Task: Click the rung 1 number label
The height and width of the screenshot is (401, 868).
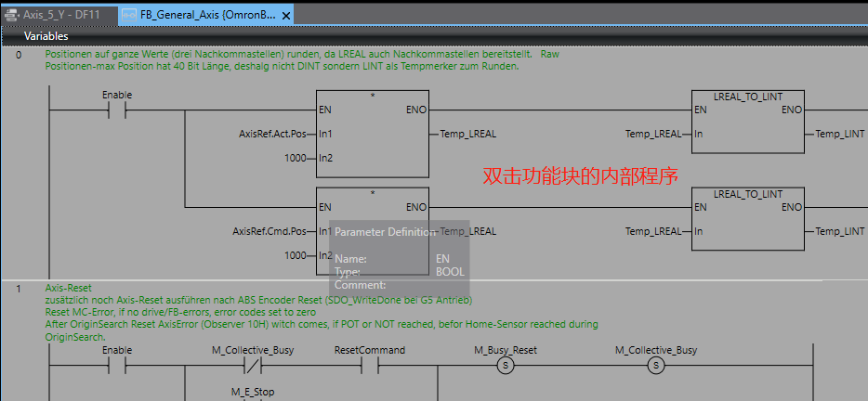Action: tap(19, 289)
